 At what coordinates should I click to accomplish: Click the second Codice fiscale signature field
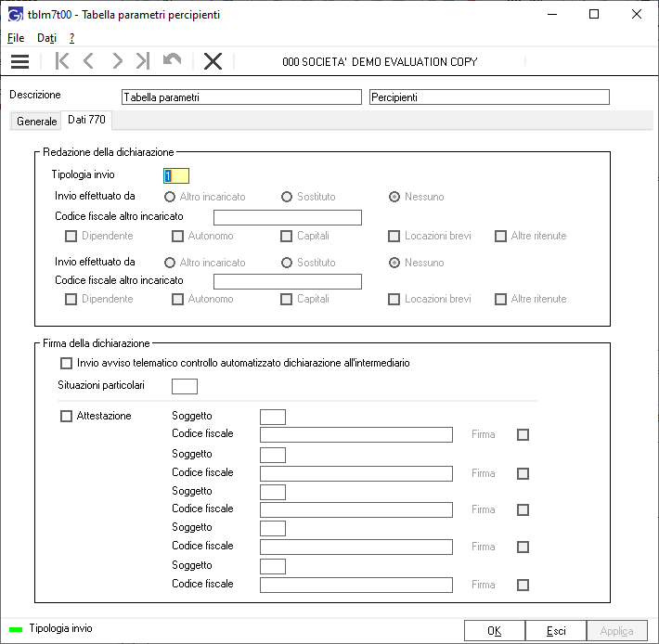click(356, 473)
